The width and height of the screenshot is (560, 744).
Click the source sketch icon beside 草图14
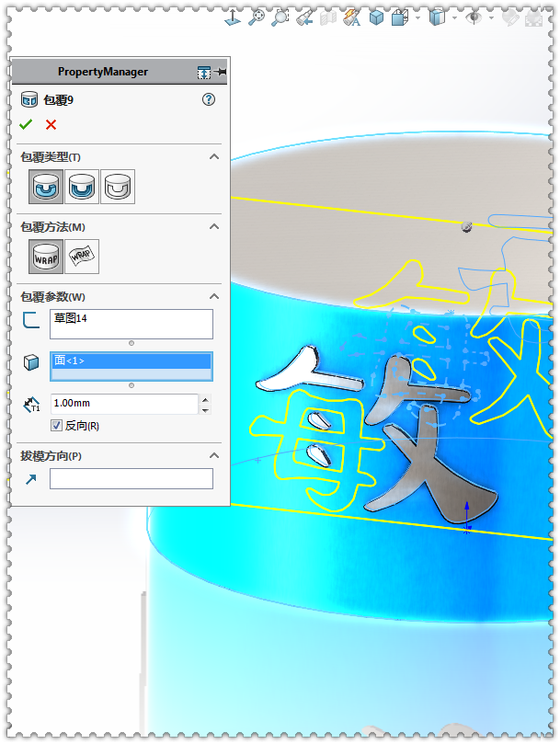[31, 320]
